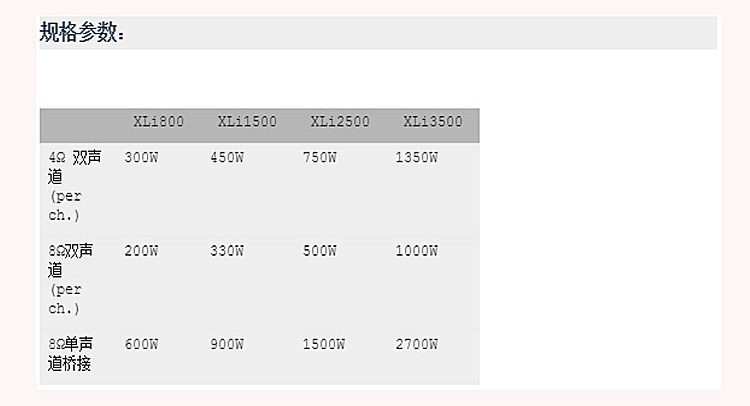Image resolution: width=750 pixels, height=406 pixels.
Task: Select the XLi800 column header
Action: coord(159,122)
